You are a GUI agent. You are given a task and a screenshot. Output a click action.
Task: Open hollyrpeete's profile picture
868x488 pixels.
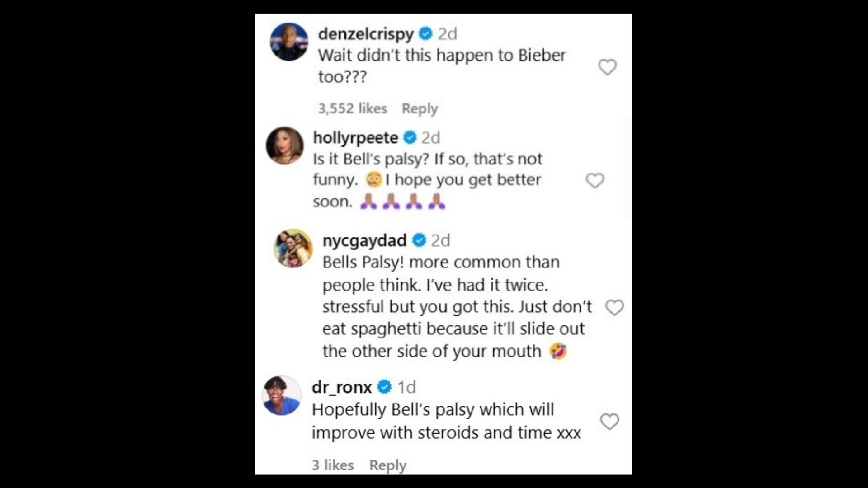(285, 145)
